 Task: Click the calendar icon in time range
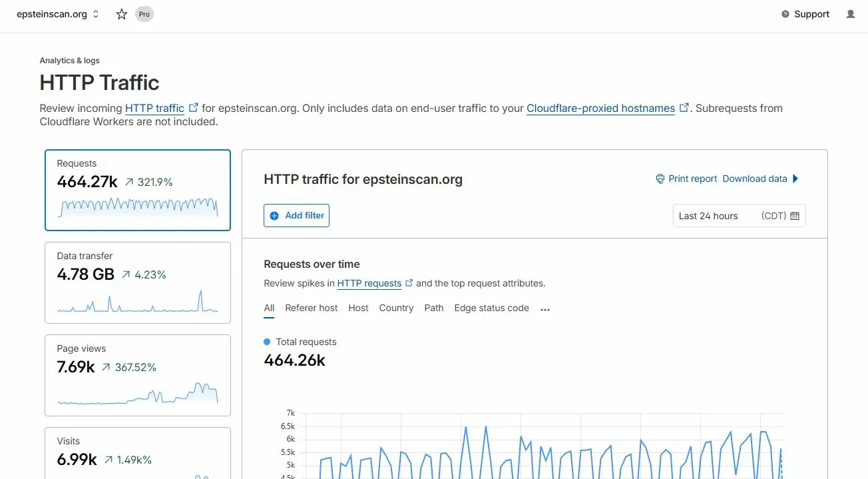(x=795, y=216)
